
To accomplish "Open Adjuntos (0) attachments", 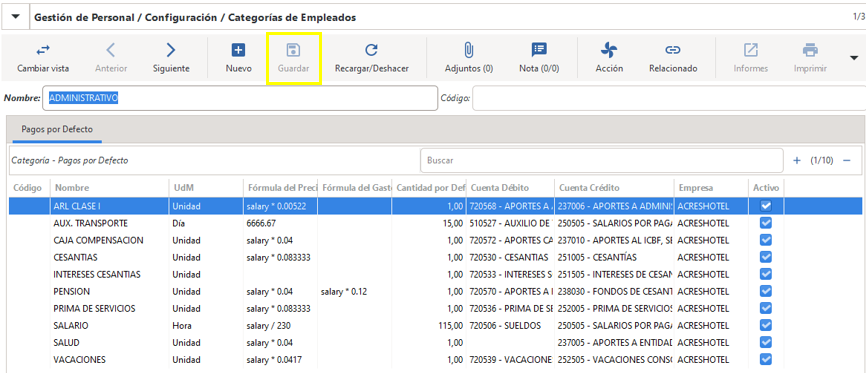I will pos(468,50).
